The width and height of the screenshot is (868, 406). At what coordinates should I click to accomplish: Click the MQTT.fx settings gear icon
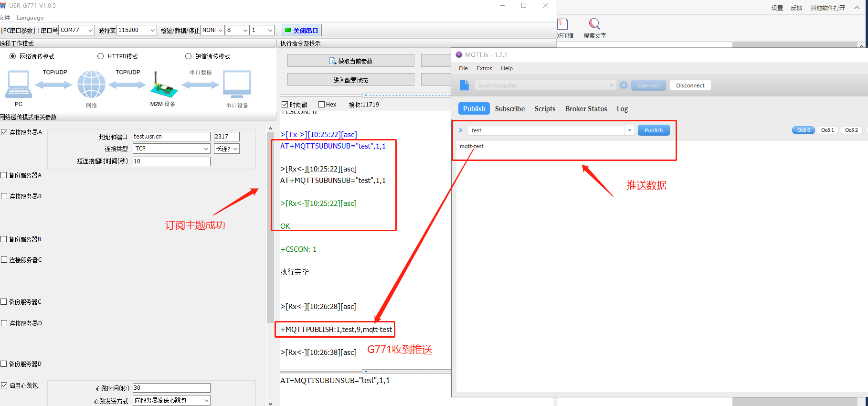tap(624, 85)
